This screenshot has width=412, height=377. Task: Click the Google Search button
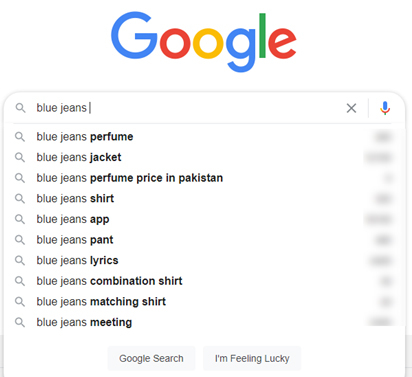point(151,358)
